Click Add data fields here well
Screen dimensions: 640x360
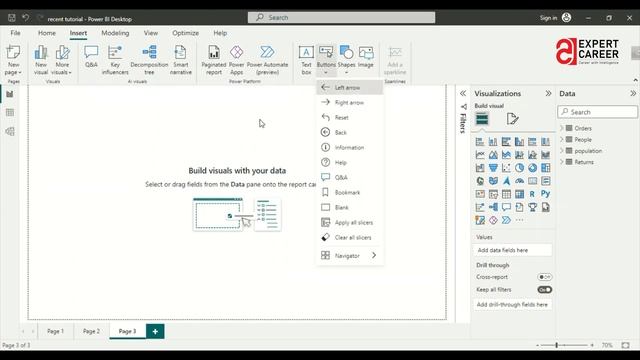pyautogui.click(x=513, y=250)
